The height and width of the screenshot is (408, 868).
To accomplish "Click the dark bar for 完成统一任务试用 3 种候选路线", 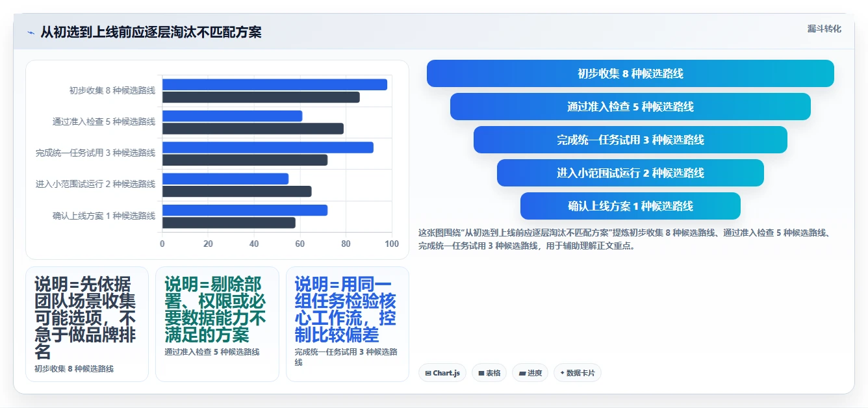I will point(245,160).
